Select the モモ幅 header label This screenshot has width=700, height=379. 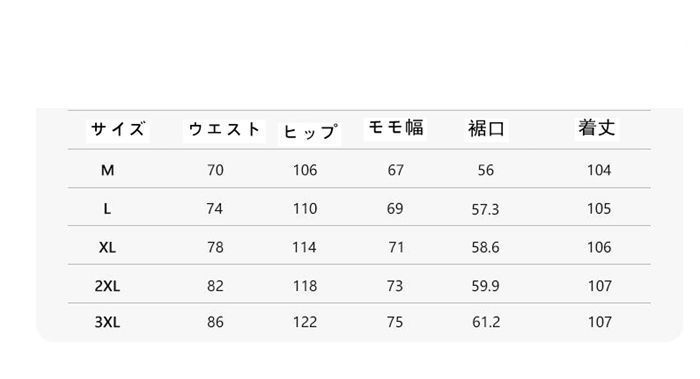click(x=395, y=128)
